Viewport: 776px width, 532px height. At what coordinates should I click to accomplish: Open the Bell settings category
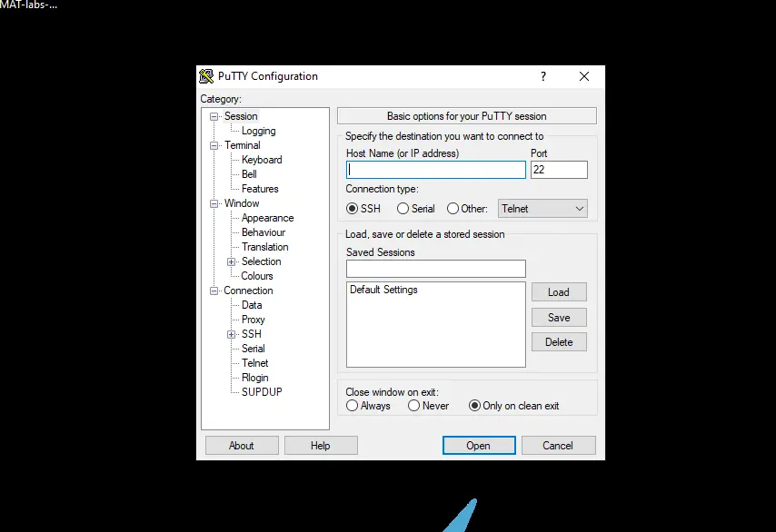[x=249, y=174]
